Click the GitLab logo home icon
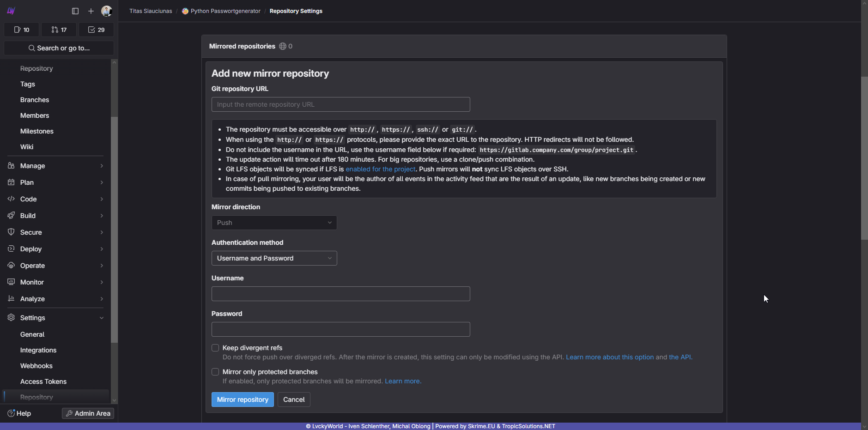The width and height of the screenshot is (868, 430). [x=11, y=11]
